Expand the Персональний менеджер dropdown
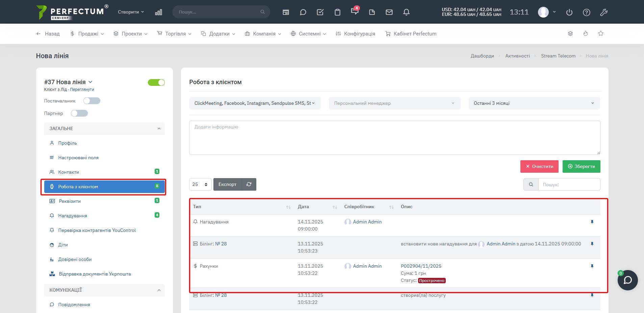 click(394, 103)
